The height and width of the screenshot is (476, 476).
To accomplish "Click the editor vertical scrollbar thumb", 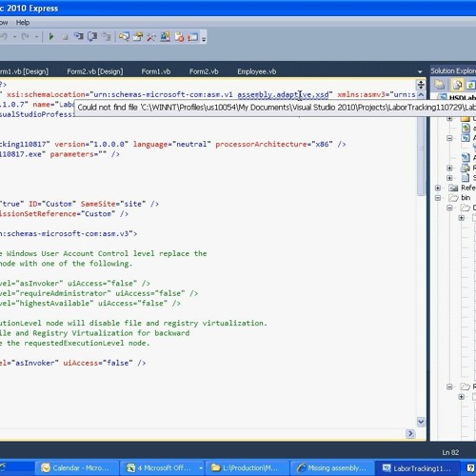I will click(421, 155).
